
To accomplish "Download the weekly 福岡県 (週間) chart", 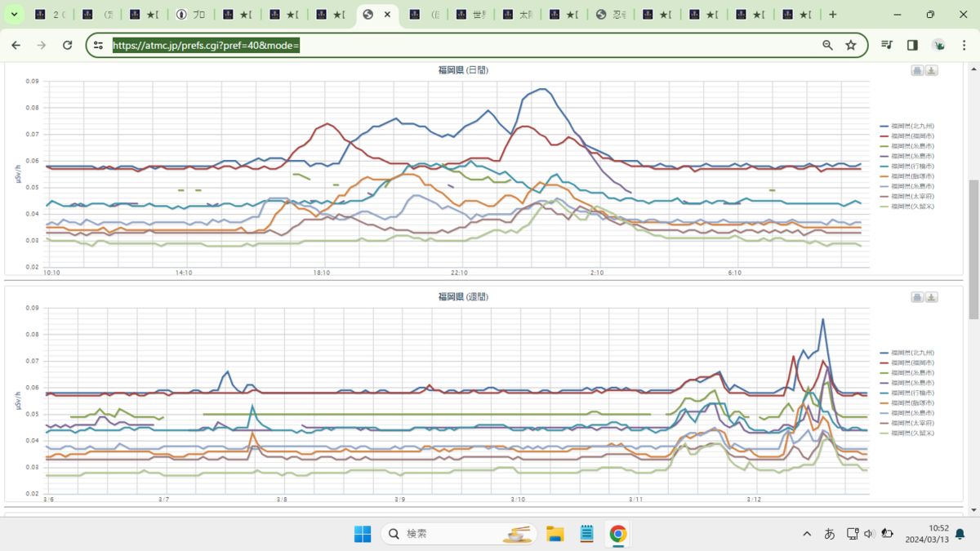I will [931, 298].
